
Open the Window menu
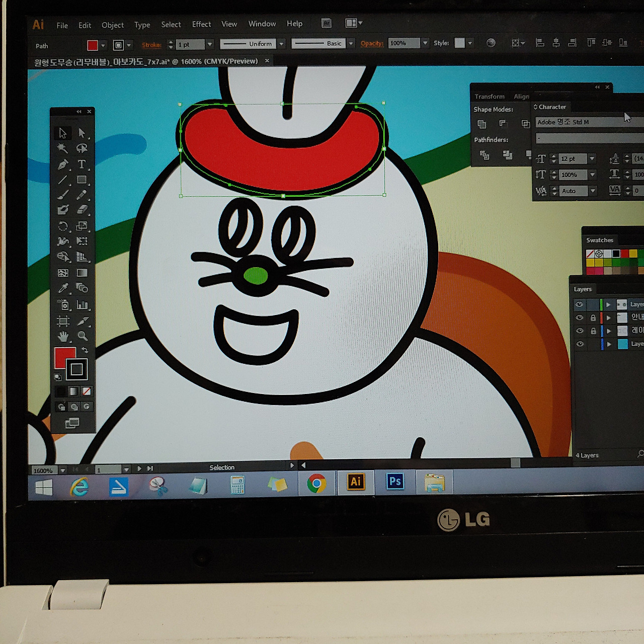262,24
